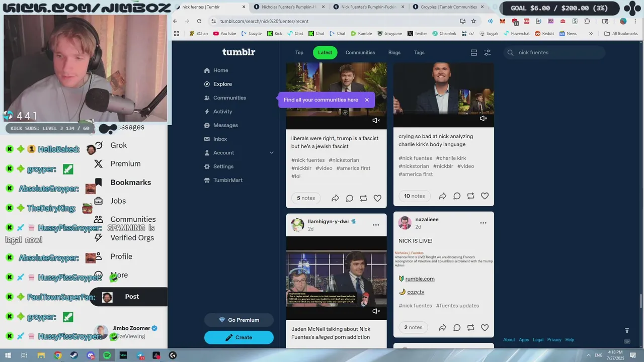Screen dimensions: 644x362
Task: Share the 5 notes post
Action: (335, 198)
